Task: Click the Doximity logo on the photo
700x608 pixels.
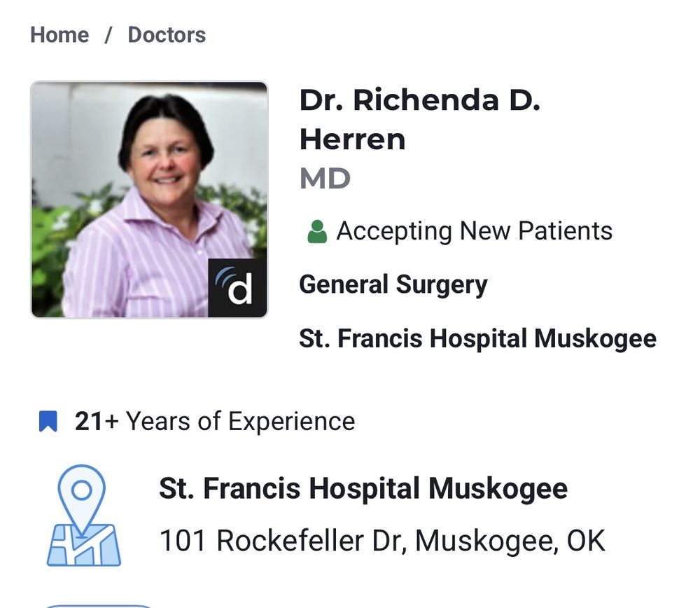Action: click(238, 287)
